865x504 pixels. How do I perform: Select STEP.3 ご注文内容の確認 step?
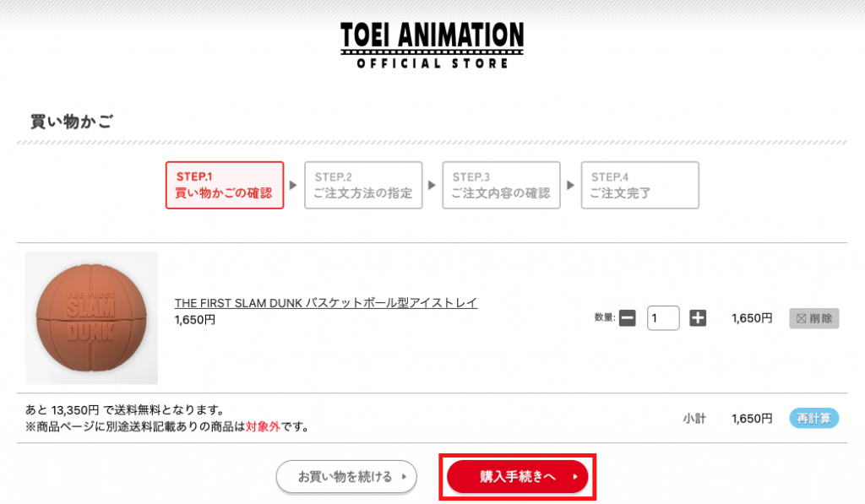click(x=501, y=185)
